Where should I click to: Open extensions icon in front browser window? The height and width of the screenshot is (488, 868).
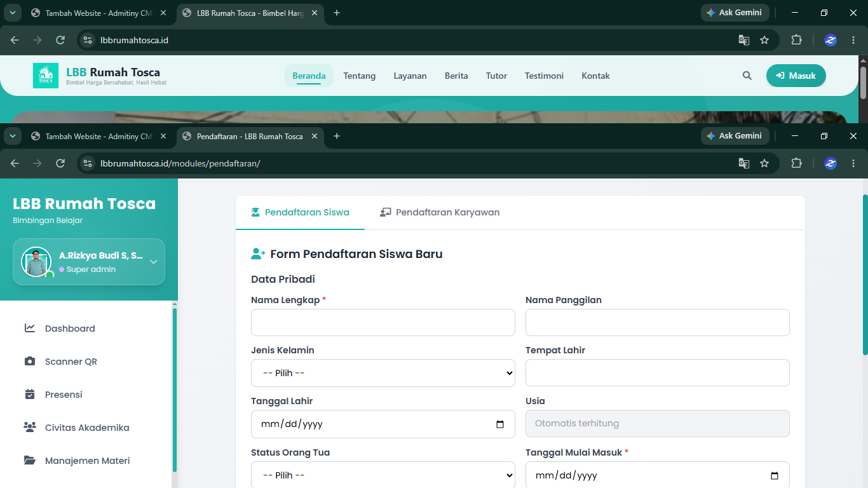coord(796,163)
